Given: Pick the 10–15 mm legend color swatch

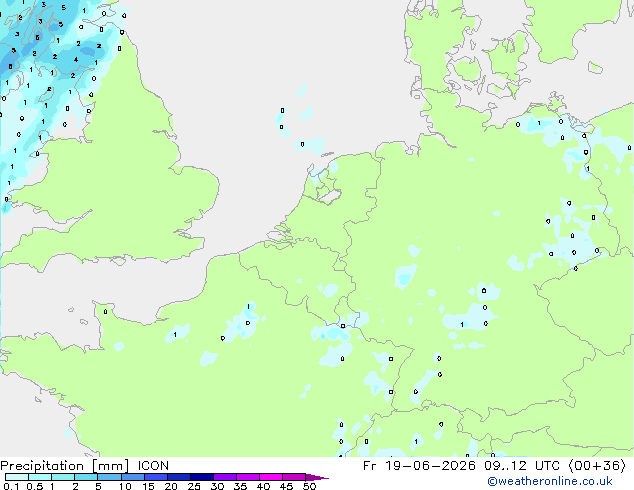Looking at the screenshot, I should click(x=132, y=477).
